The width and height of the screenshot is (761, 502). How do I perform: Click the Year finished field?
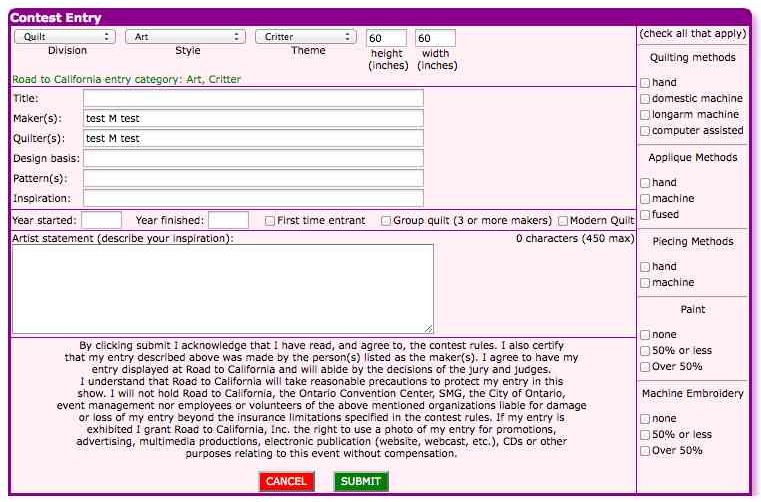pyautogui.click(x=229, y=220)
